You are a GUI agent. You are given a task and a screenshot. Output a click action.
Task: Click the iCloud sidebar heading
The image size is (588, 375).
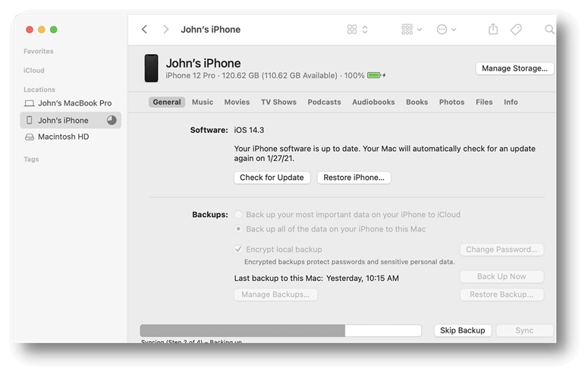[33, 70]
